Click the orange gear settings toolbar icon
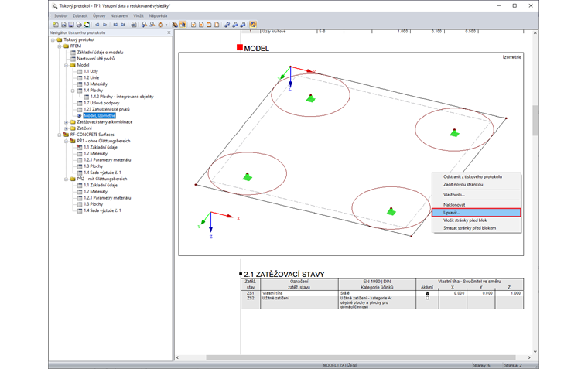The width and height of the screenshot is (588, 369). [160, 25]
